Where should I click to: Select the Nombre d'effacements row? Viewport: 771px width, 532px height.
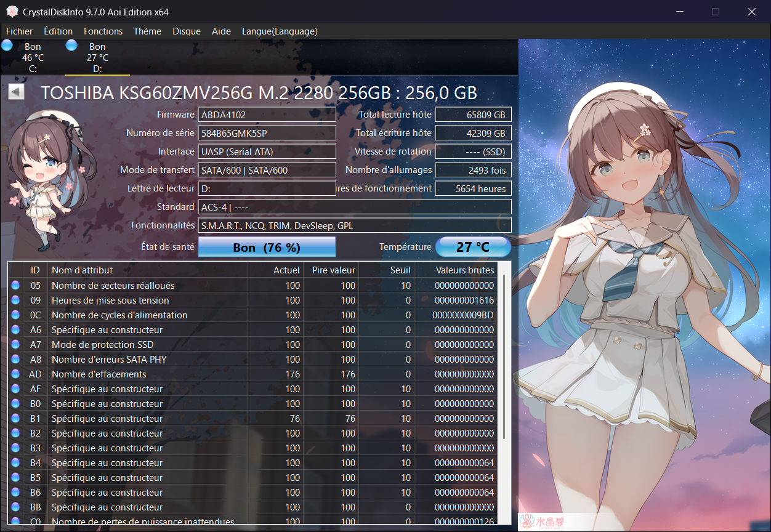click(253, 374)
